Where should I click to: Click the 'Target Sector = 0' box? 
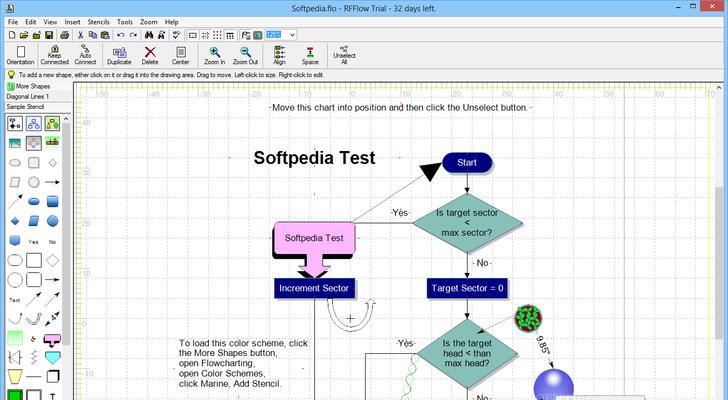point(467,288)
